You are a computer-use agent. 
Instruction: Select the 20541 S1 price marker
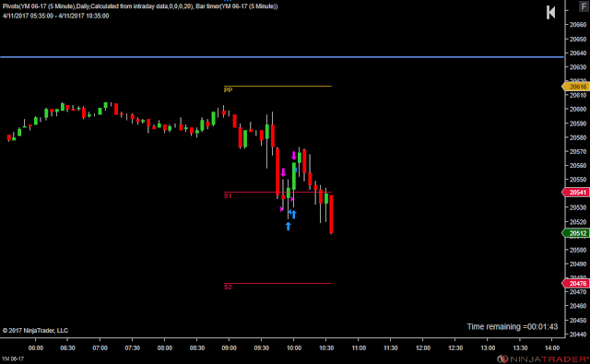pyautogui.click(x=576, y=193)
